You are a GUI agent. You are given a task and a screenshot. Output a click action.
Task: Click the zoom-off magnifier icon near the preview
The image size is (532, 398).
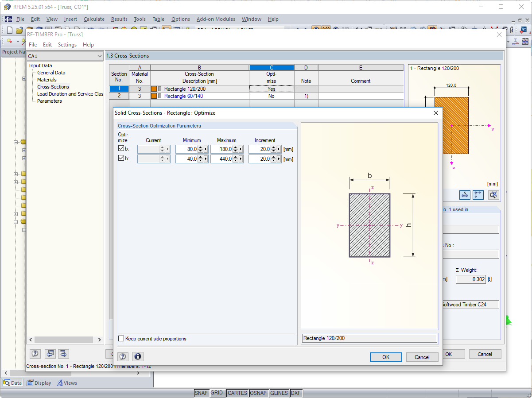[493, 195]
